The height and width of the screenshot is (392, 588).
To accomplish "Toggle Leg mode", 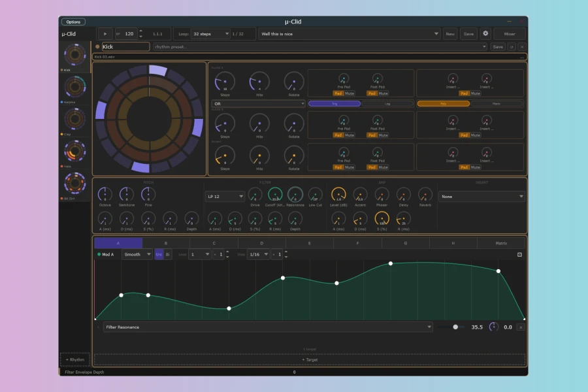I will (x=387, y=103).
